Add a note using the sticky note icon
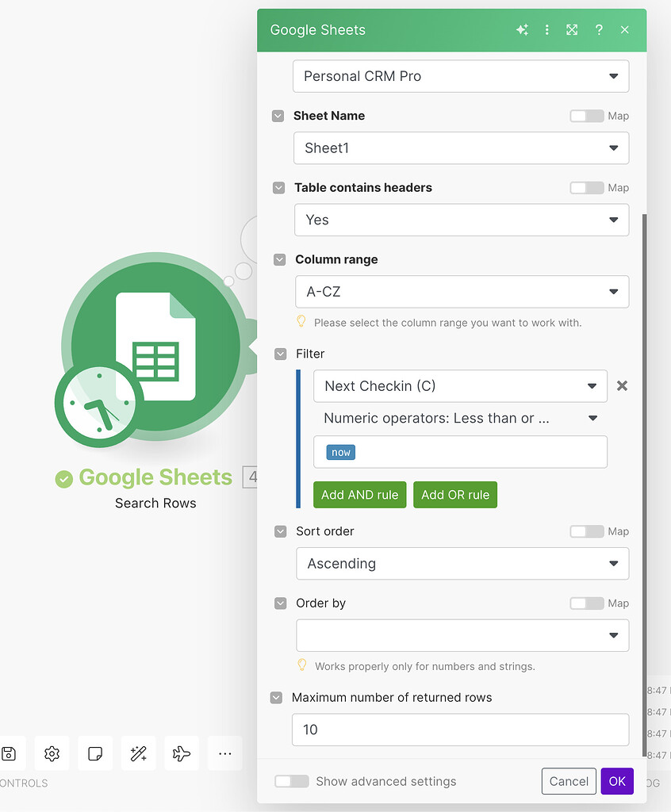The image size is (671, 812). (x=95, y=753)
